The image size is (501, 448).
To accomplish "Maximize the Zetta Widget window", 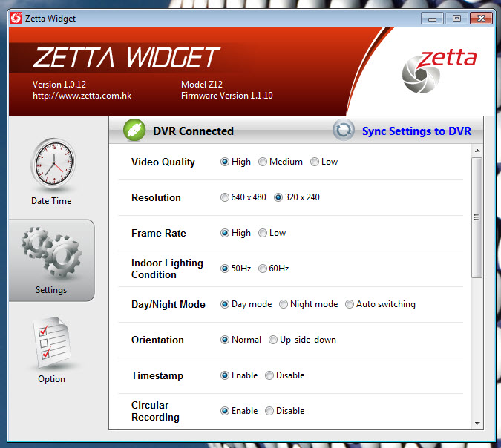I will pyautogui.click(x=456, y=19).
